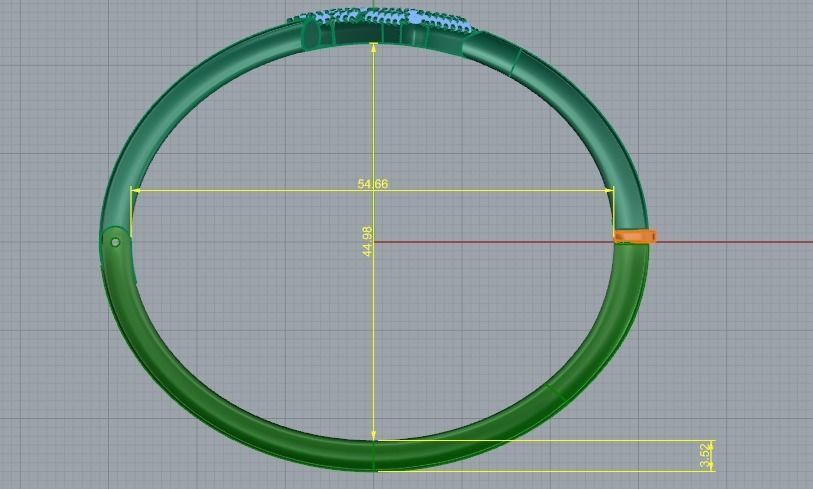Viewport: 813px width, 489px height.
Task: Select the 3.52 thickness dimension text
Action: [x=705, y=456]
